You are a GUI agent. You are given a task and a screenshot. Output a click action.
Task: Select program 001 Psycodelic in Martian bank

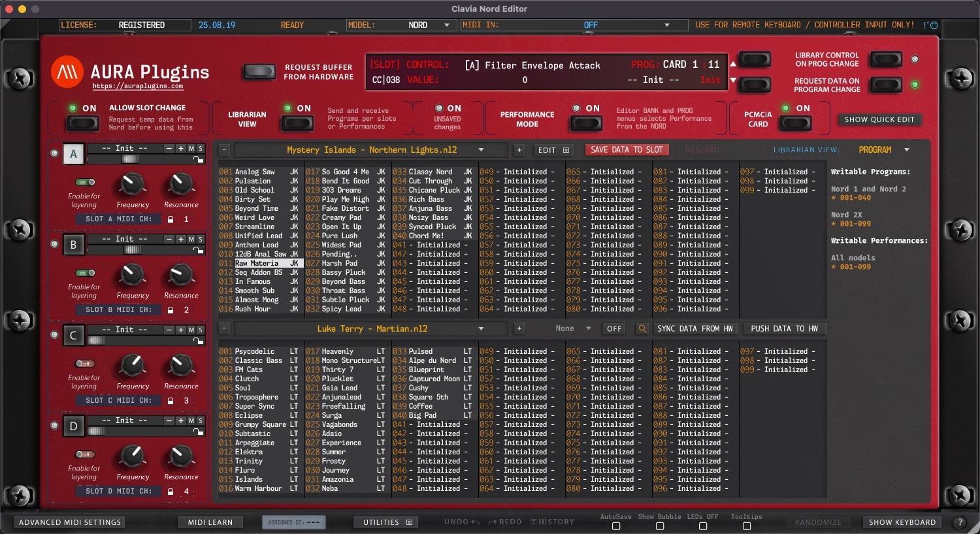click(260, 351)
